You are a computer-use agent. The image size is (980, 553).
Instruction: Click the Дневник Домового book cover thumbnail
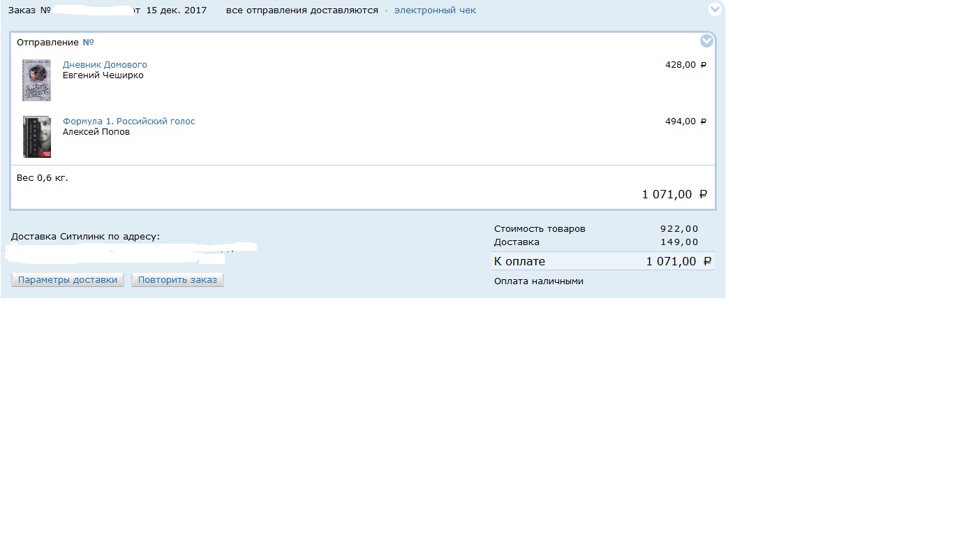coord(36,80)
